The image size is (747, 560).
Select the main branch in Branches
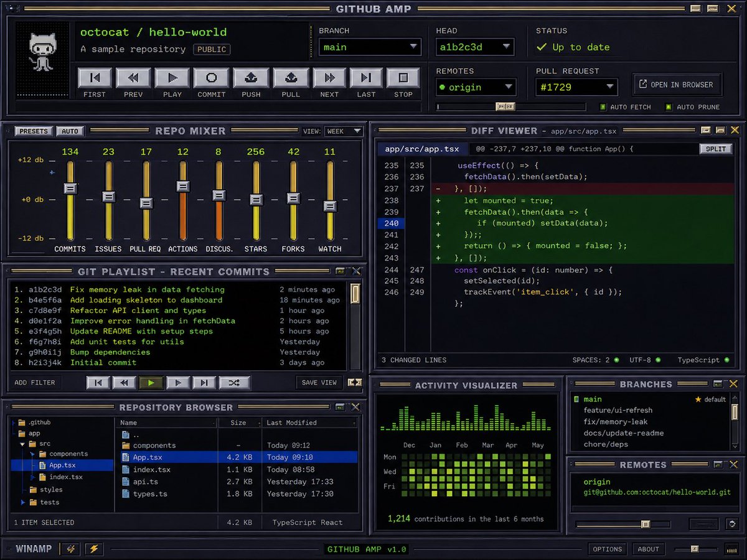click(x=650, y=399)
